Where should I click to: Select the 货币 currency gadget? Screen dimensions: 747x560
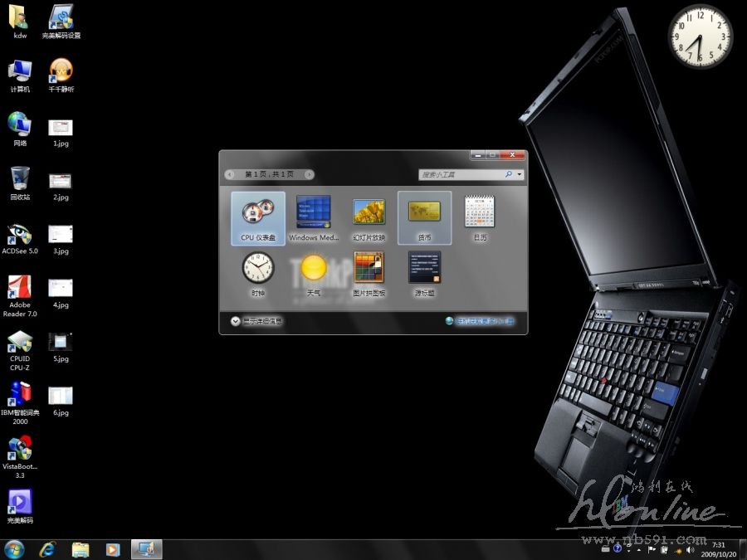pyautogui.click(x=424, y=218)
